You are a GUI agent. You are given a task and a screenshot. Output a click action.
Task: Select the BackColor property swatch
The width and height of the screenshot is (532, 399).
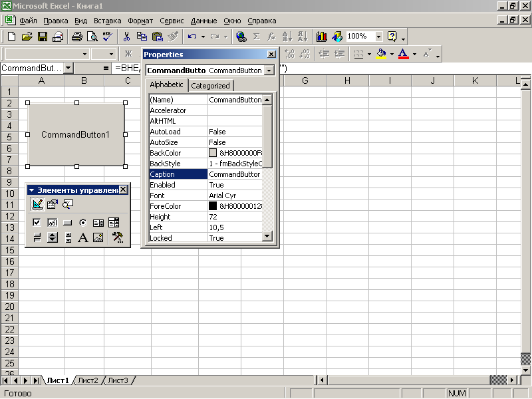pyautogui.click(x=213, y=153)
